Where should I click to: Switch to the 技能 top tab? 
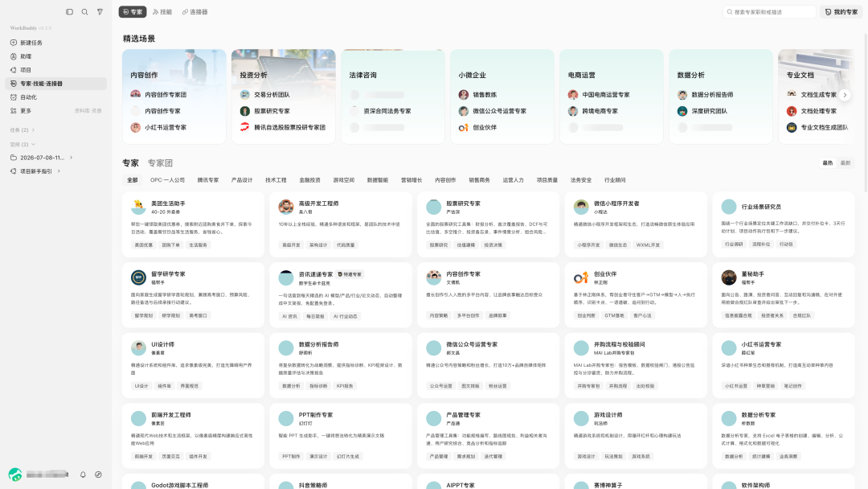pos(162,11)
